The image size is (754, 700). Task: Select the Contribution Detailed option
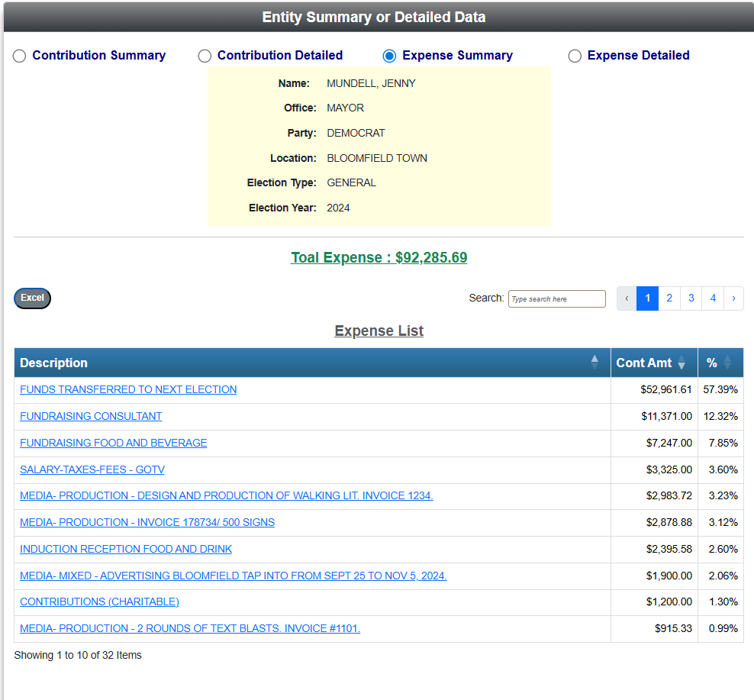[x=205, y=56]
